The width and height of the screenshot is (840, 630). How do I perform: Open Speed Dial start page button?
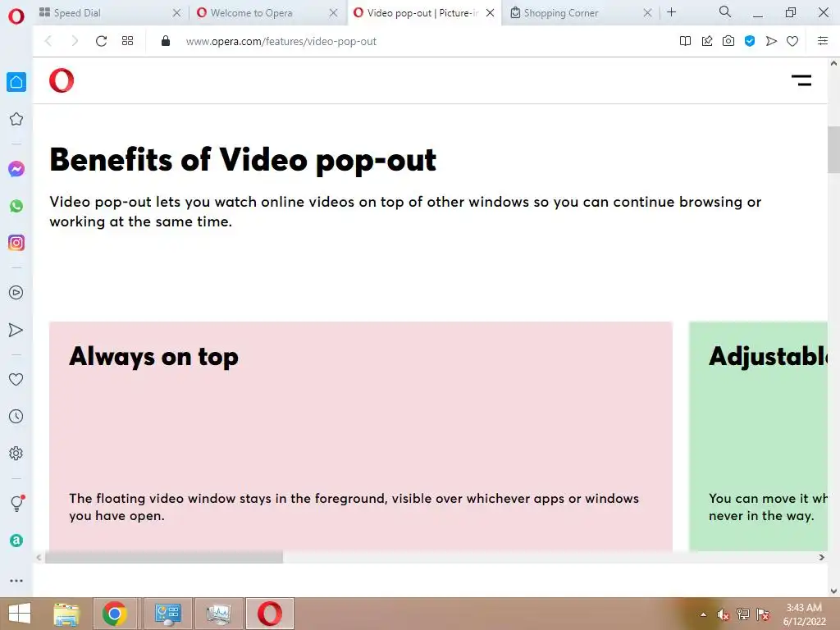127,41
